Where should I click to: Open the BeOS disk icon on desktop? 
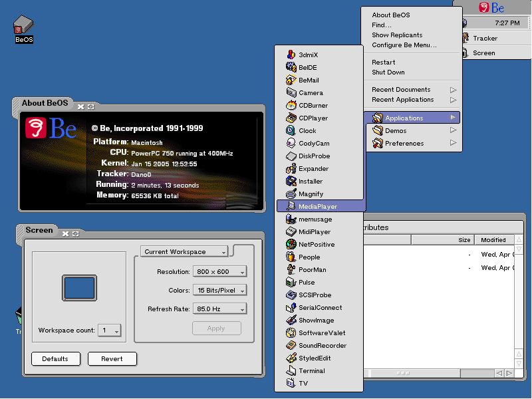tap(23, 29)
